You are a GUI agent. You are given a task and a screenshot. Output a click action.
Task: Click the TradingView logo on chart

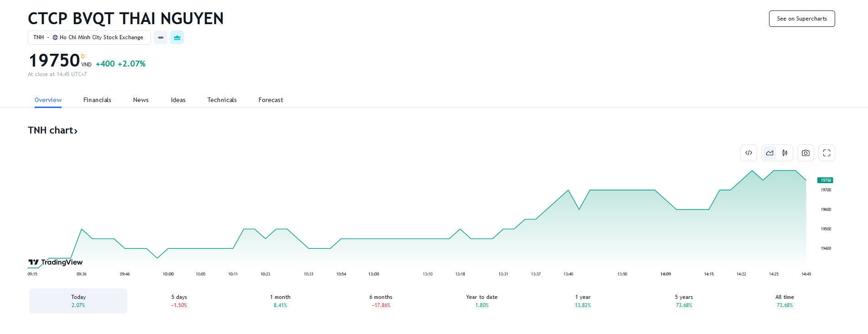(55, 262)
